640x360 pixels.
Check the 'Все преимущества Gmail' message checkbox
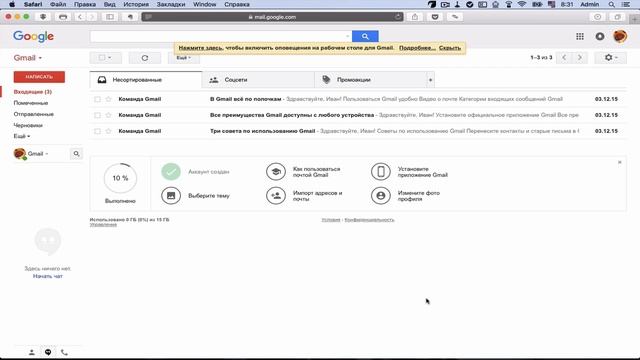[97, 115]
